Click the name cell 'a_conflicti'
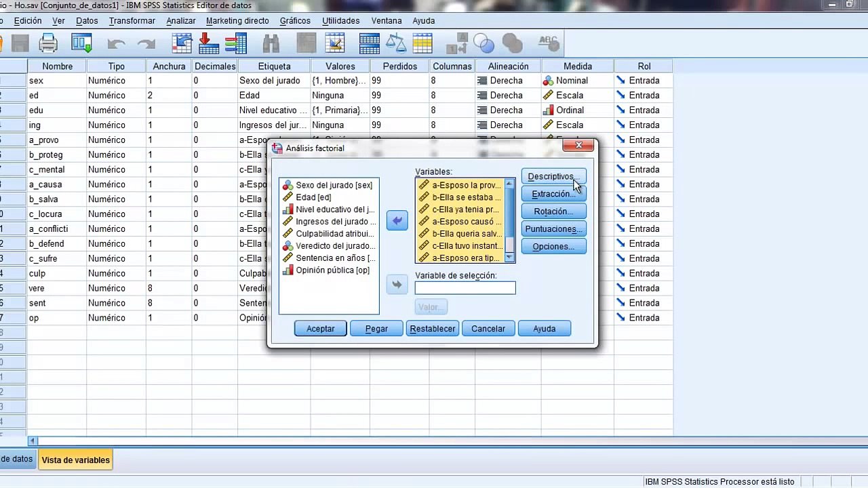 (x=57, y=229)
